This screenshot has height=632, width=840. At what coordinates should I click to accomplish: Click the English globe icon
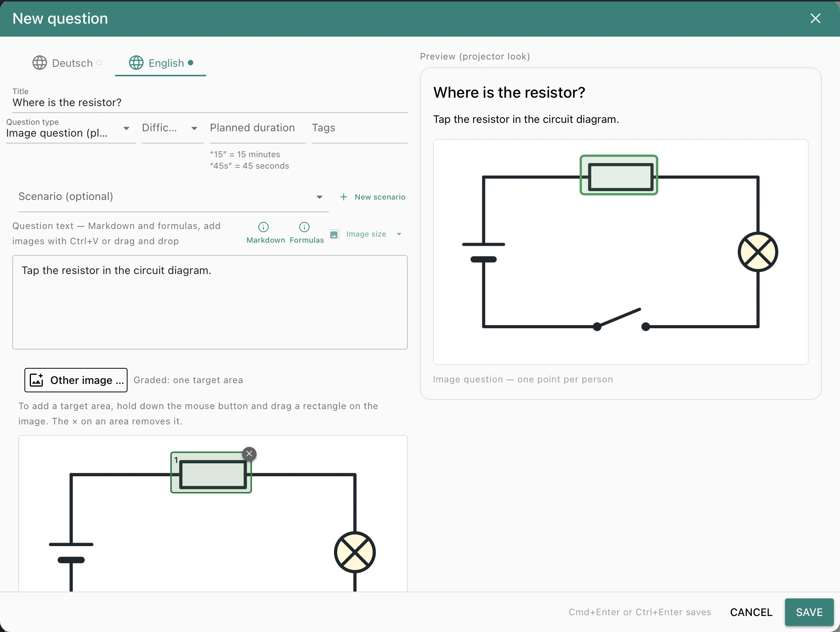136,63
